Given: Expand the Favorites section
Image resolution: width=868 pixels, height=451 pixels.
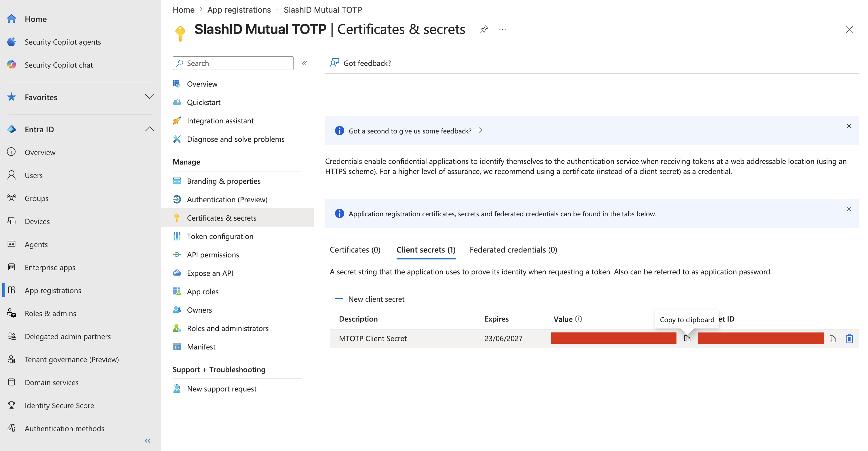Looking at the screenshot, I should [150, 97].
